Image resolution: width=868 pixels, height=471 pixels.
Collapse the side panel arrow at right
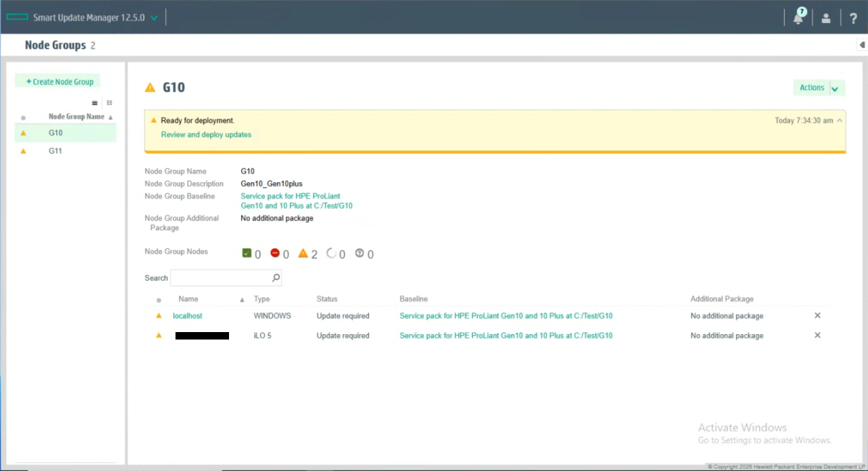[x=862, y=45]
